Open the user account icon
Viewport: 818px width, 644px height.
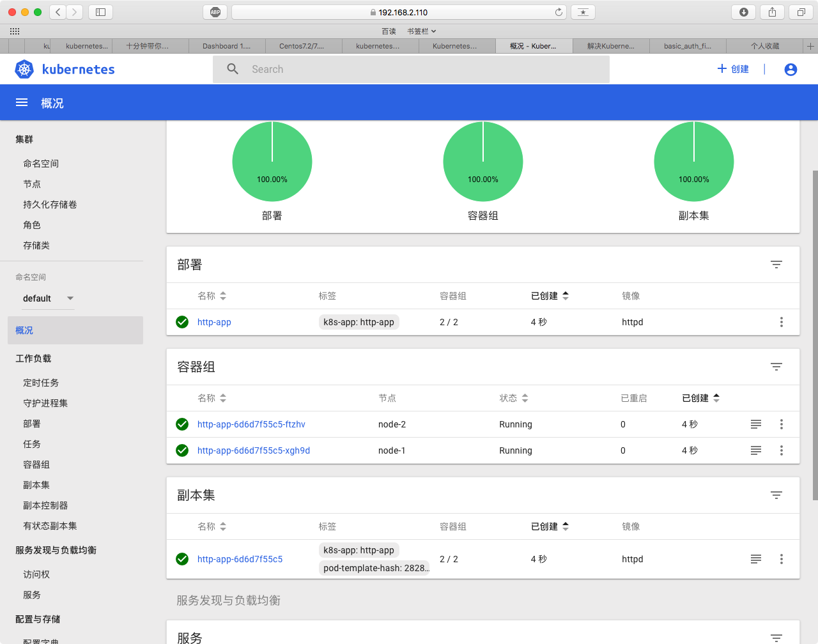coord(791,69)
